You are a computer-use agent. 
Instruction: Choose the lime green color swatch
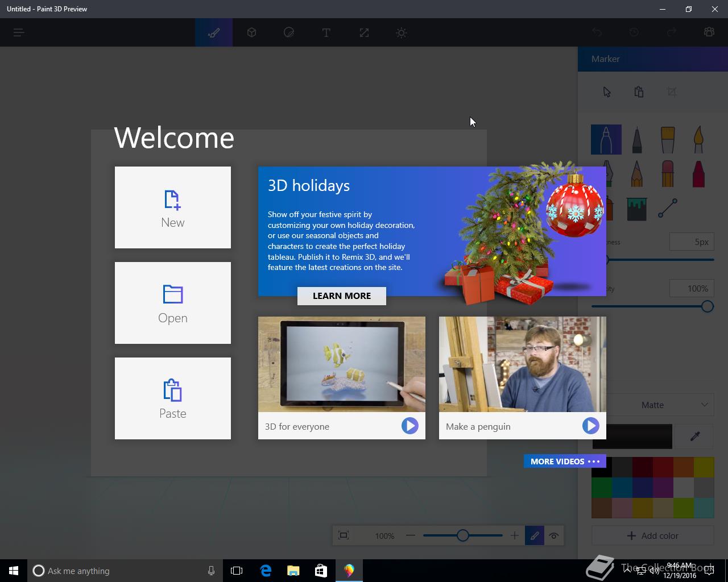tap(683, 508)
